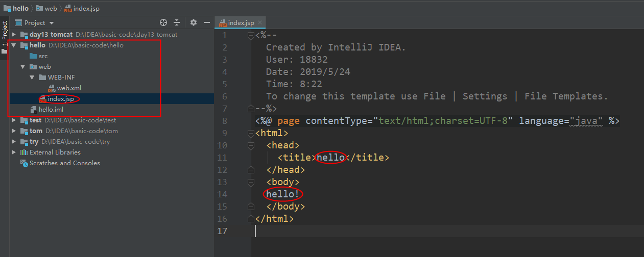Close the index.jsp editor tab

[x=260, y=23]
